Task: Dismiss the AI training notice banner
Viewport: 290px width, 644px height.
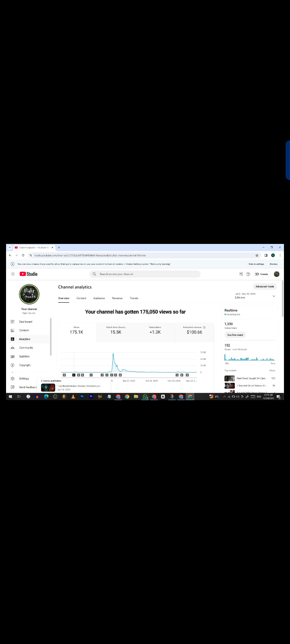Action: pos(273,264)
